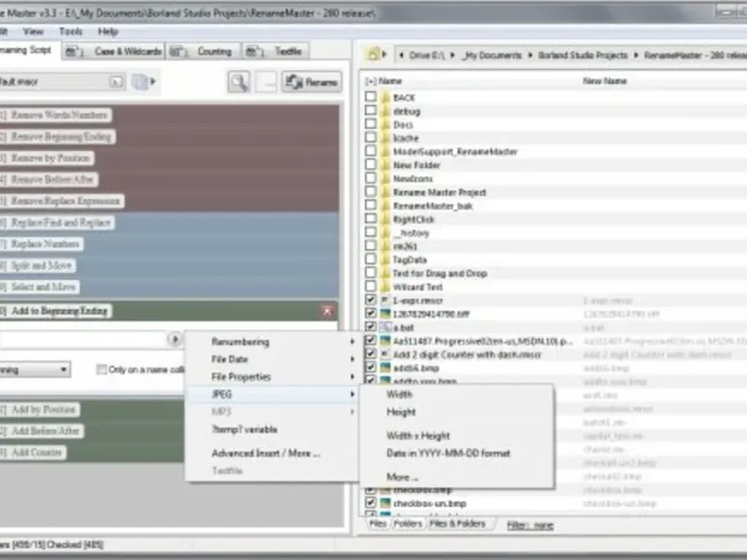Click the a.bat file icon
Screen dimensions: 747x560
coord(385,328)
